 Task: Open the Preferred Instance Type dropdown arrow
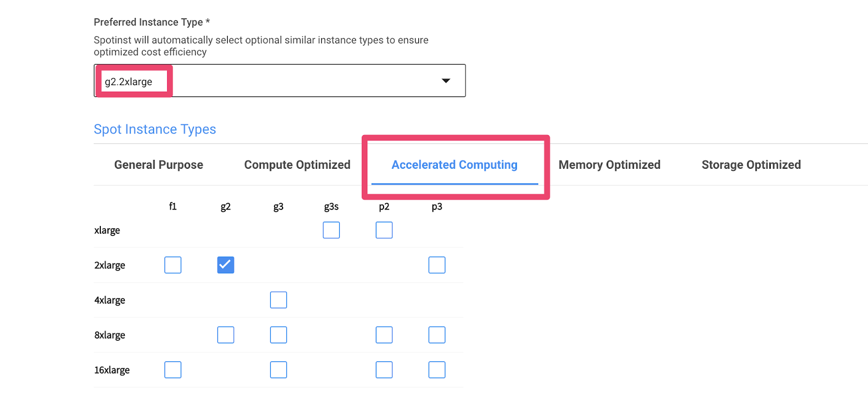click(446, 81)
